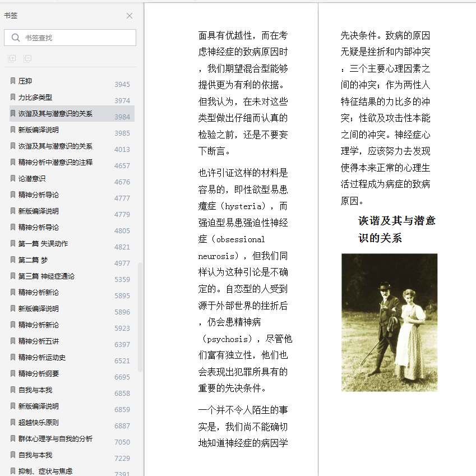Click bookmark icon beside 群体心理学与自我的分析
This screenshot has height=476, width=476.
point(13,438)
